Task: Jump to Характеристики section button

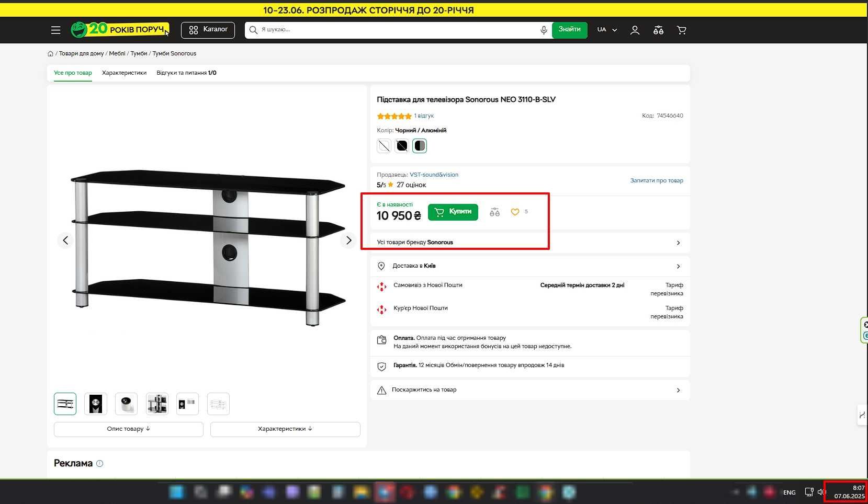Action: tap(285, 429)
